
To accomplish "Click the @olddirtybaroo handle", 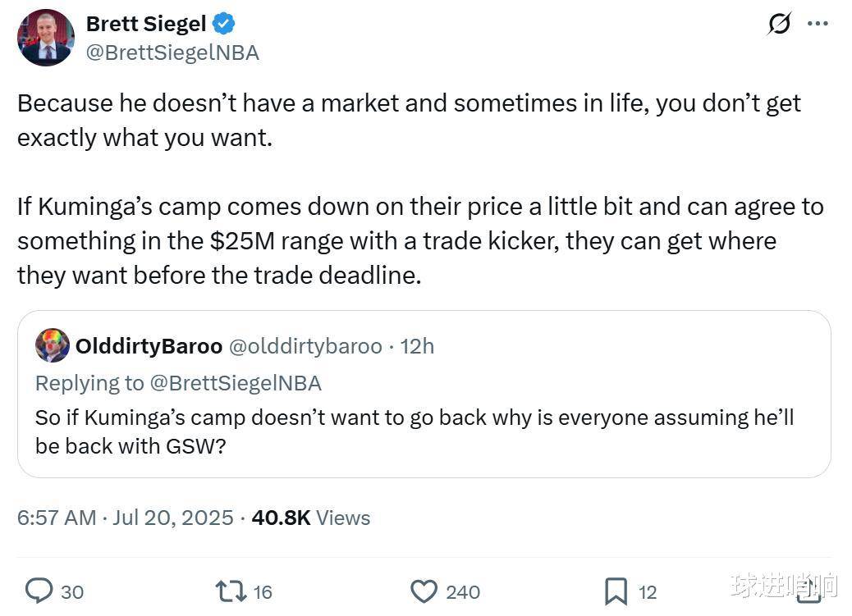I will [306, 346].
